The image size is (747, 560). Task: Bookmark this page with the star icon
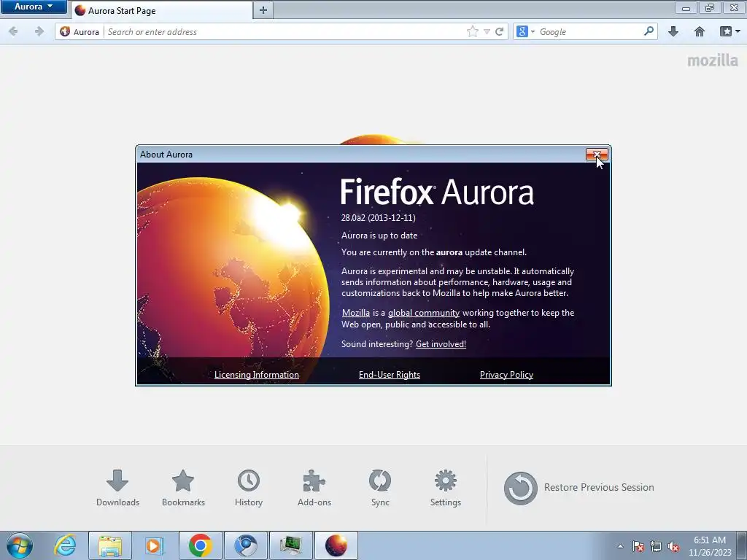(x=472, y=32)
